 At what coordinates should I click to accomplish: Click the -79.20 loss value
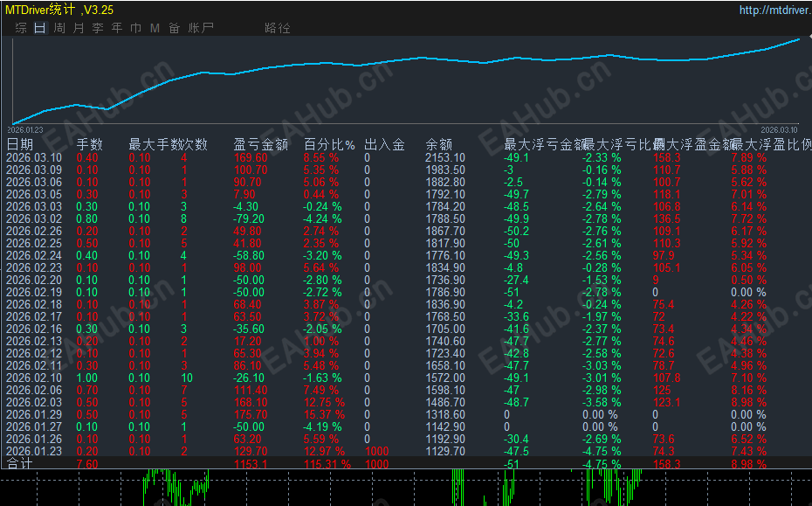(x=249, y=218)
